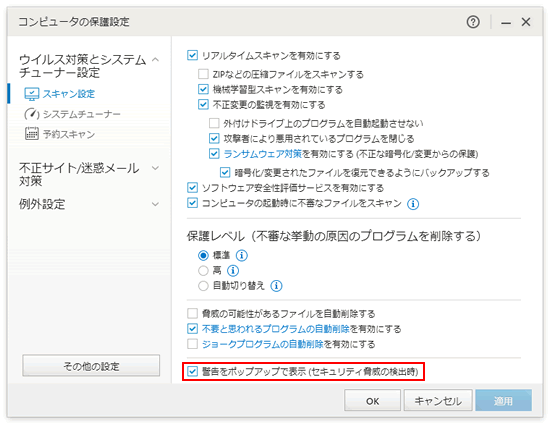This screenshot has width=550, height=430.
Task: Expand 不正サイト/迷惑メール対策 section
Action: tap(155, 168)
